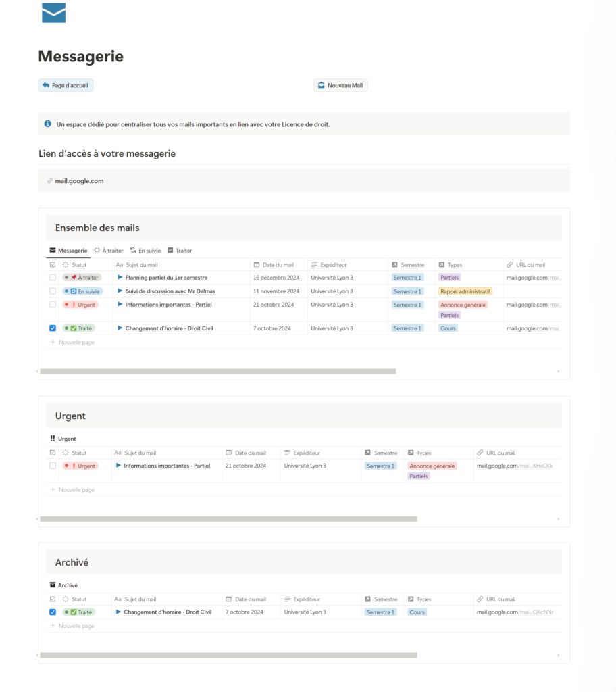Expand Informations importantes toggle in the Urgent table
The height and width of the screenshot is (692, 616).
[119, 466]
